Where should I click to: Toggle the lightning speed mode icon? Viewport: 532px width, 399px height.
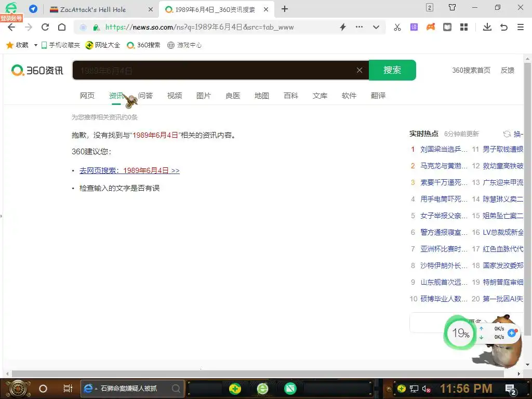point(343,27)
